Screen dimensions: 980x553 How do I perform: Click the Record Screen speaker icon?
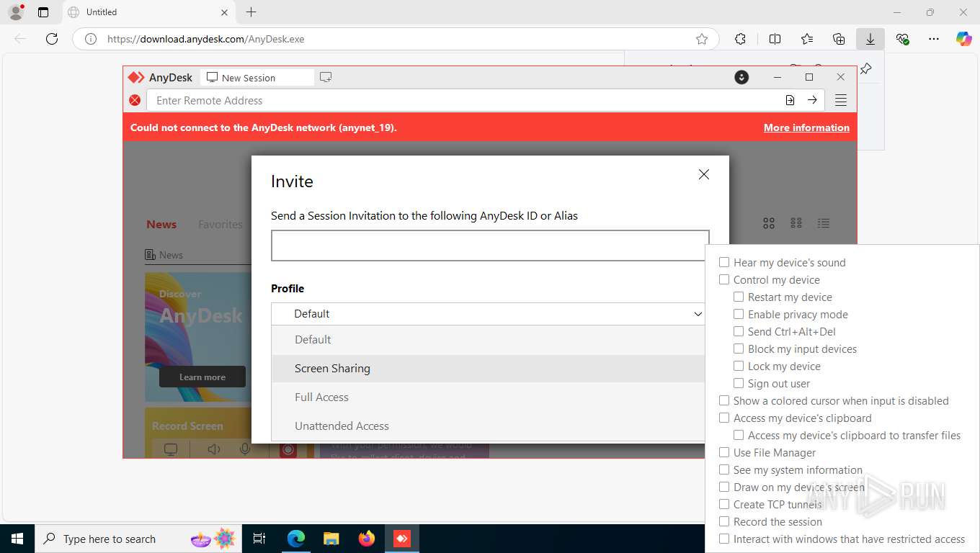(214, 449)
